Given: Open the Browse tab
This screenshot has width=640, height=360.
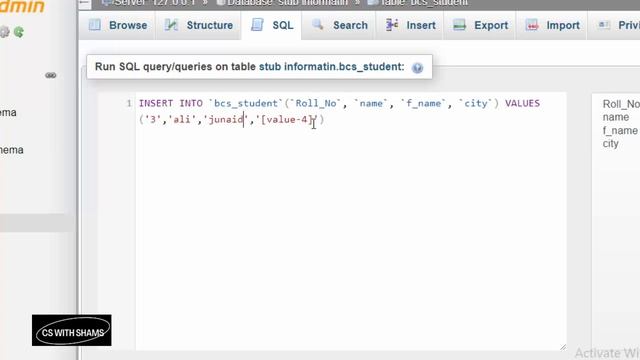Looking at the screenshot, I should (x=118, y=25).
